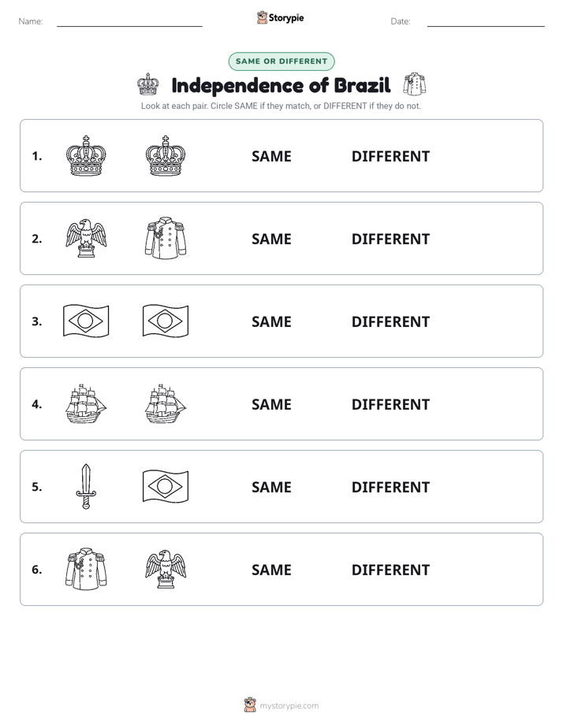Click the military jacket icon in row 2
The height and width of the screenshot is (728, 563).
[x=166, y=238]
